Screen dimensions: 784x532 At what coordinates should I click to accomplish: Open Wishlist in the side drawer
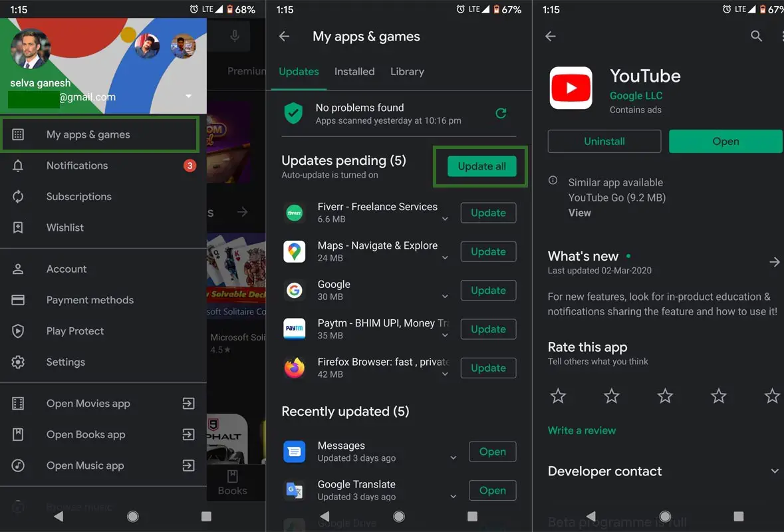[x=103, y=227]
